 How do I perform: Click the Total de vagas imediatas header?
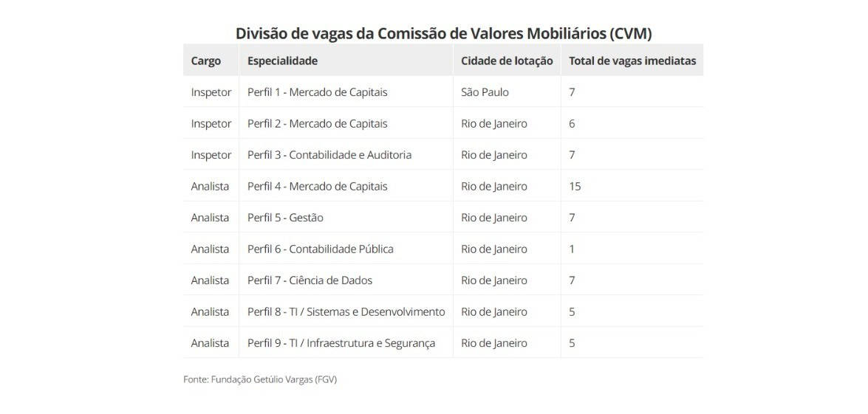pyautogui.click(x=632, y=61)
